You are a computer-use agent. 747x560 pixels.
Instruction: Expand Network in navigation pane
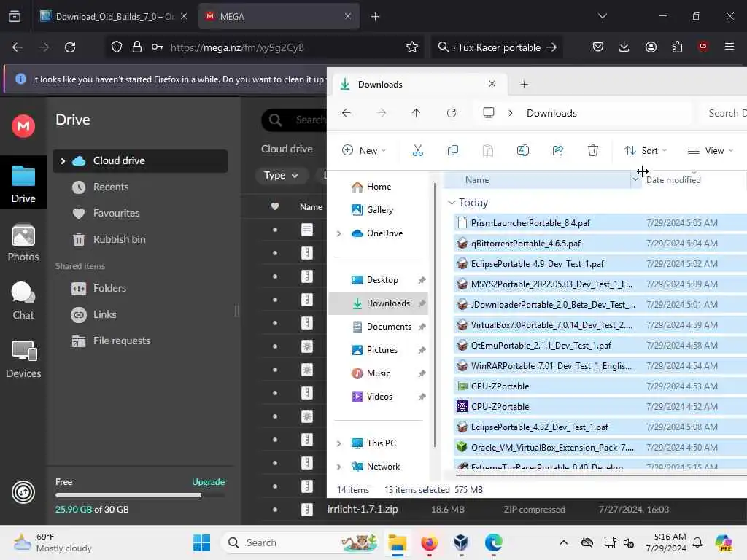(338, 467)
